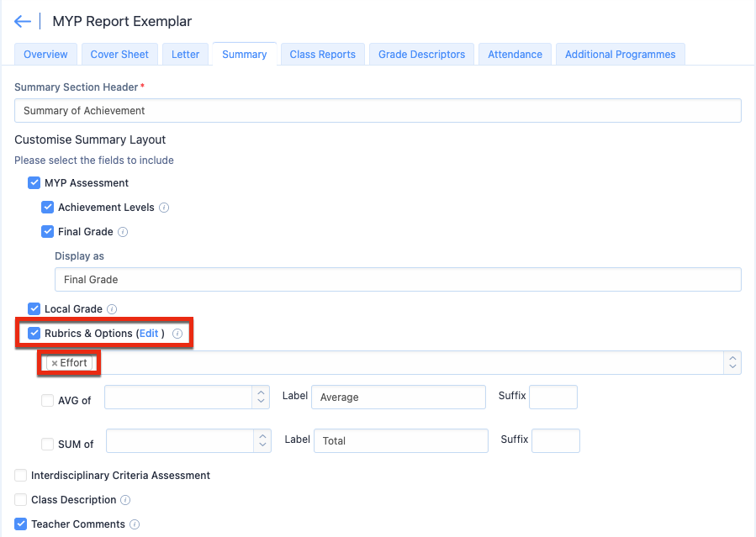Viewport: 756px width, 537px height.
Task: Open the Additional Programmes tab
Action: (x=621, y=55)
